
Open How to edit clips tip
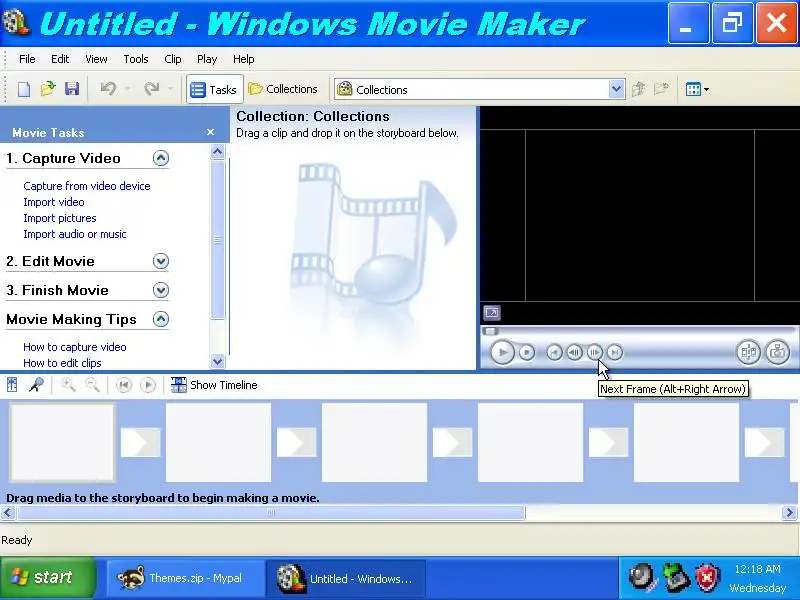point(62,363)
